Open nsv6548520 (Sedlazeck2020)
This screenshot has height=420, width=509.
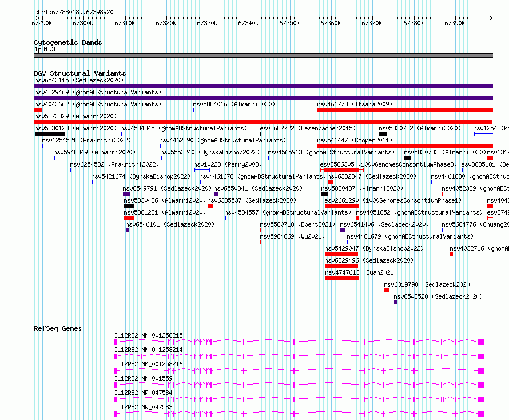(x=438, y=296)
